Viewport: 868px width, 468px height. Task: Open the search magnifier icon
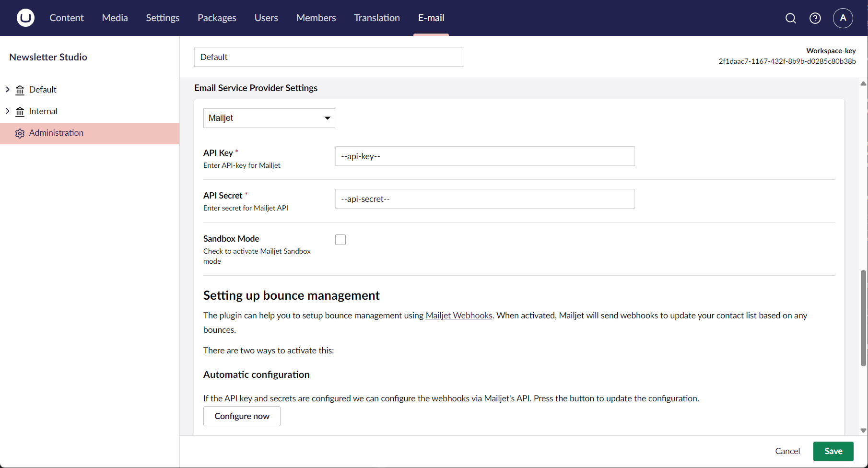791,18
